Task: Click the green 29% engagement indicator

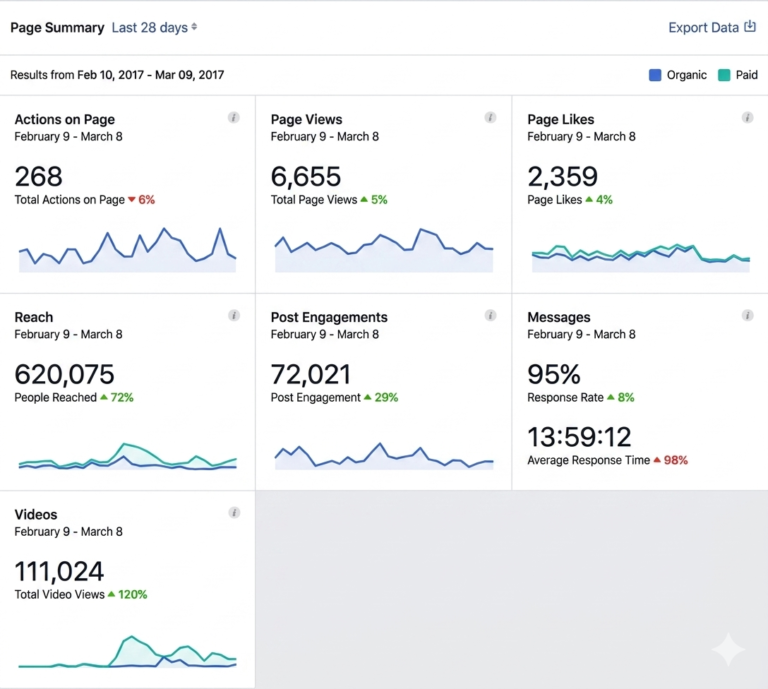Action: tap(381, 398)
